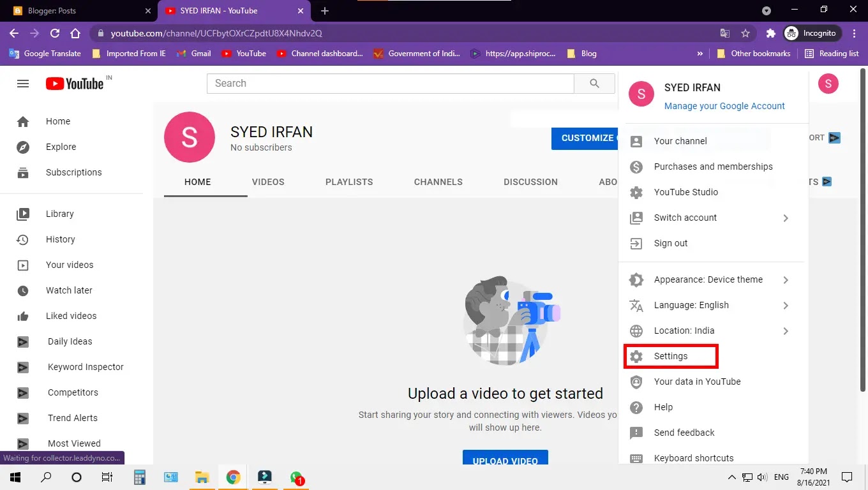Click the Incognito profile button
This screenshot has width=868, height=490.
click(x=812, y=33)
